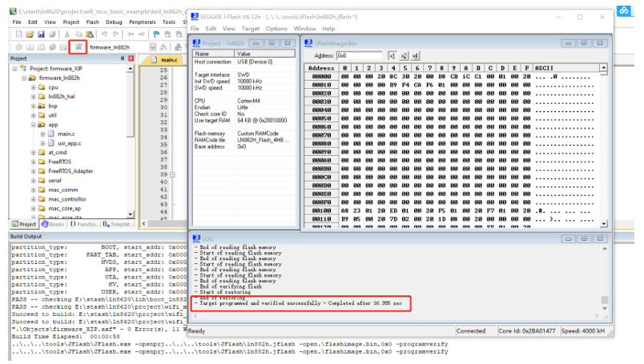Open Keil File menu
644x364 pixels.
click(17, 22)
